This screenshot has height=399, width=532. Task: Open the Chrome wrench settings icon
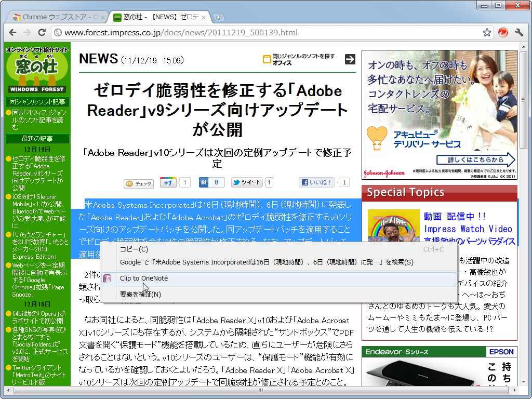[519, 32]
